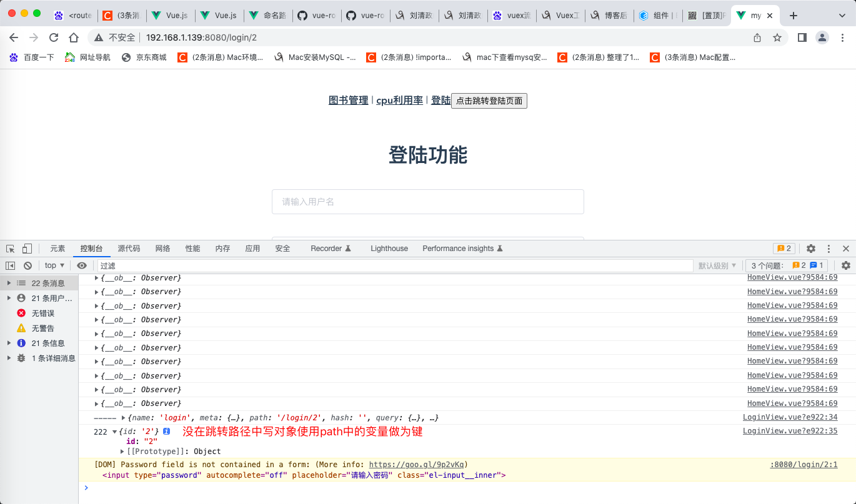This screenshot has width=856, height=504.
Task: Open the DevTools customize menu
Action: [829, 249]
